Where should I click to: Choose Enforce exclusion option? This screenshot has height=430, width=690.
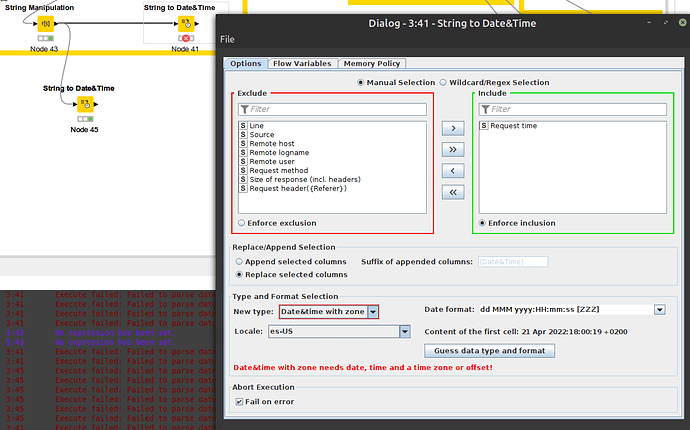[242, 223]
